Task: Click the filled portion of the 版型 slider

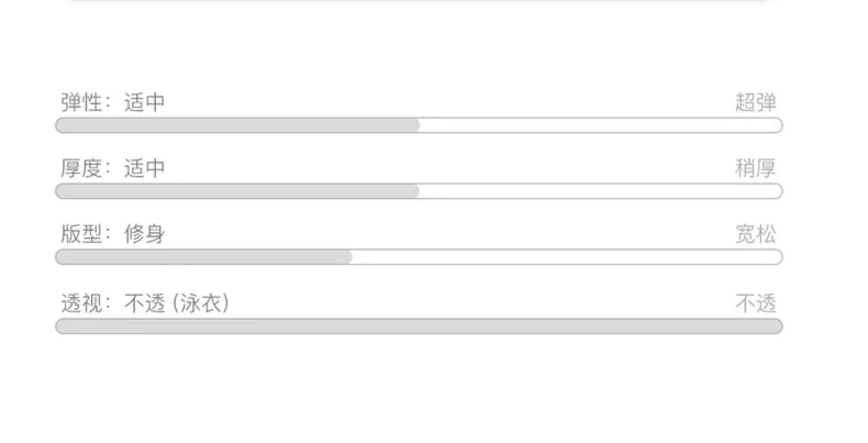Action: pyautogui.click(x=204, y=257)
